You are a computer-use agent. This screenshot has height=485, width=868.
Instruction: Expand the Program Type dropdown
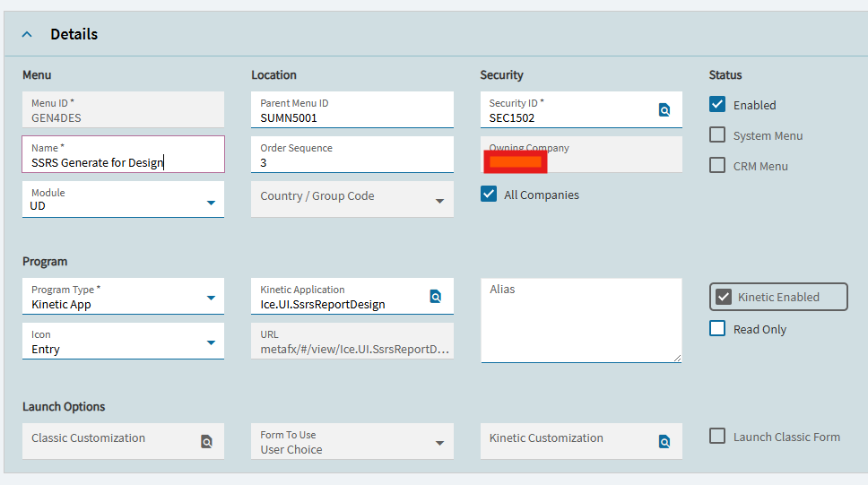211,298
